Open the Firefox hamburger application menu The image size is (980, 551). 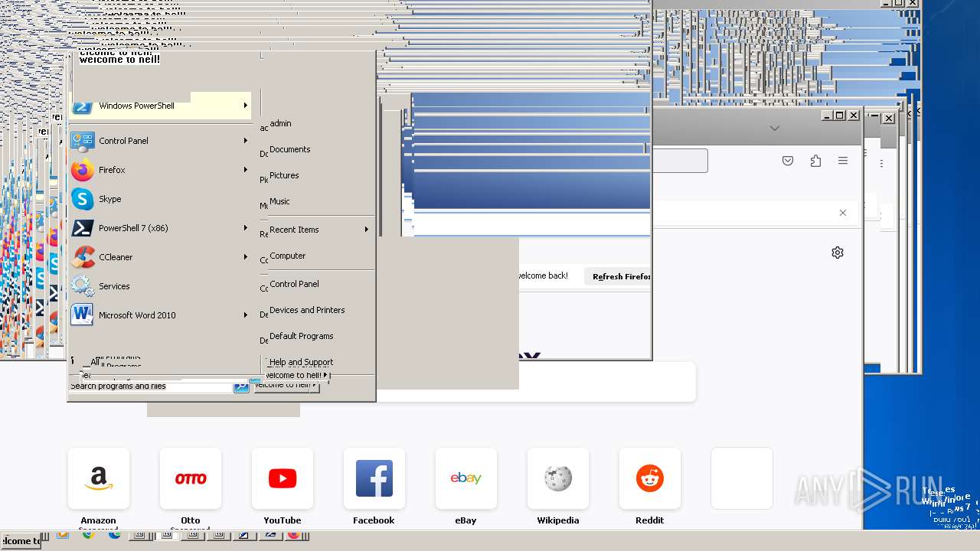843,161
